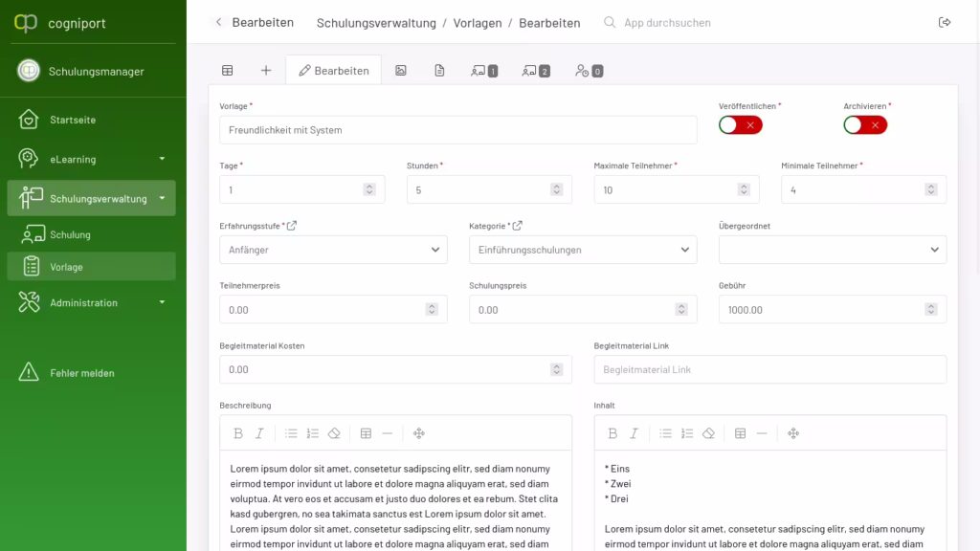The image size is (980, 551).
Task: Toggle the Veröffentlichen switch
Action: point(740,125)
